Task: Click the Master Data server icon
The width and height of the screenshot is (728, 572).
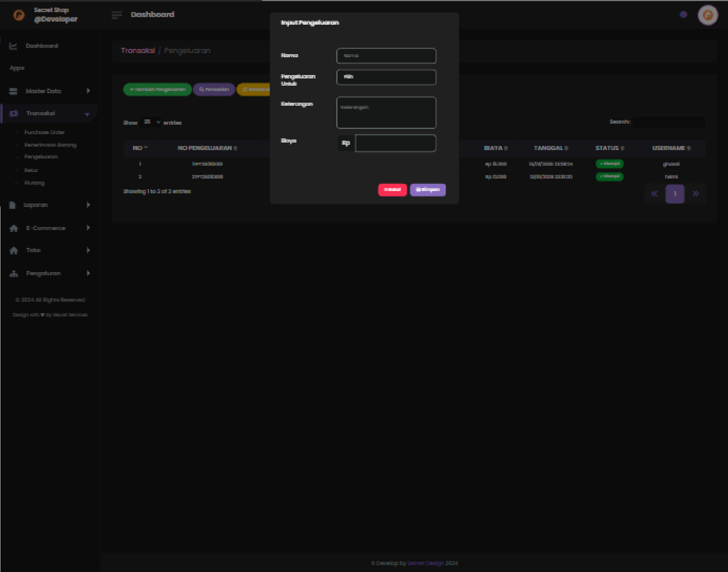Action: (x=13, y=91)
